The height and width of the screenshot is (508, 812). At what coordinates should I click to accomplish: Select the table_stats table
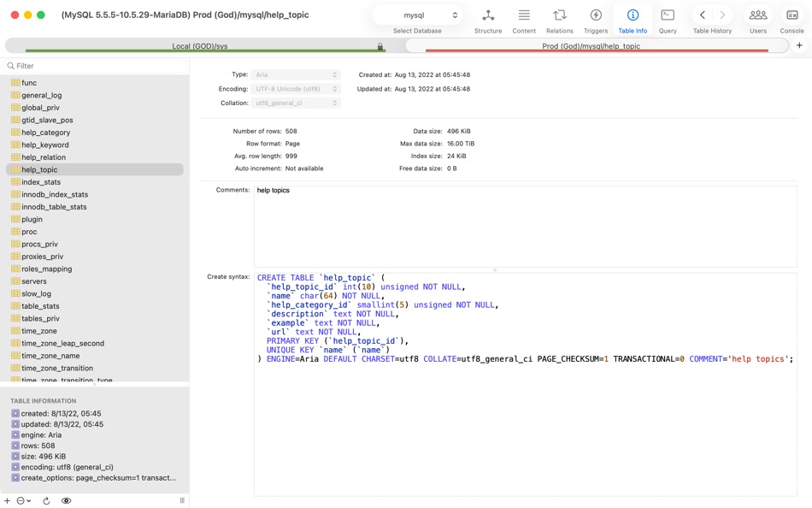94,306
